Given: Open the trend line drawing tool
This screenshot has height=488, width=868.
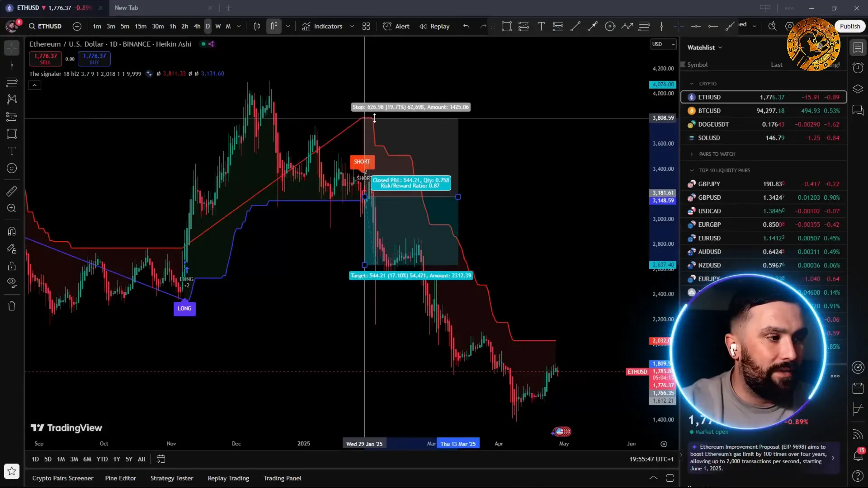Looking at the screenshot, I should pyautogui.click(x=12, y=66).
